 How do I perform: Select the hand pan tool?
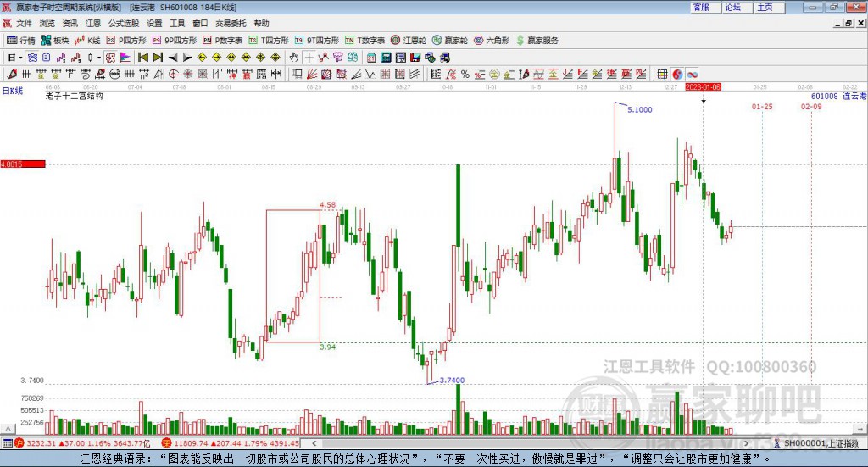tap(294, 57)
